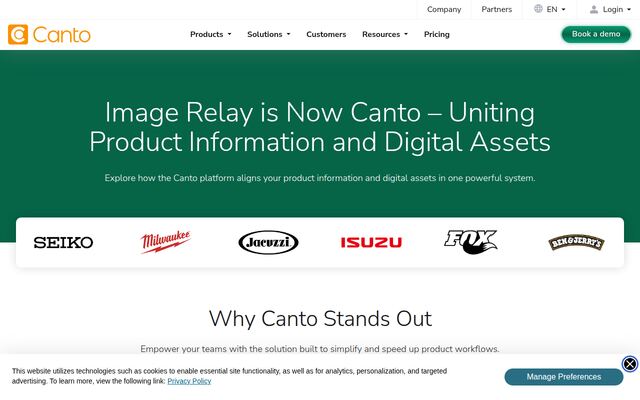Open the Company link

tap(444, 9)
